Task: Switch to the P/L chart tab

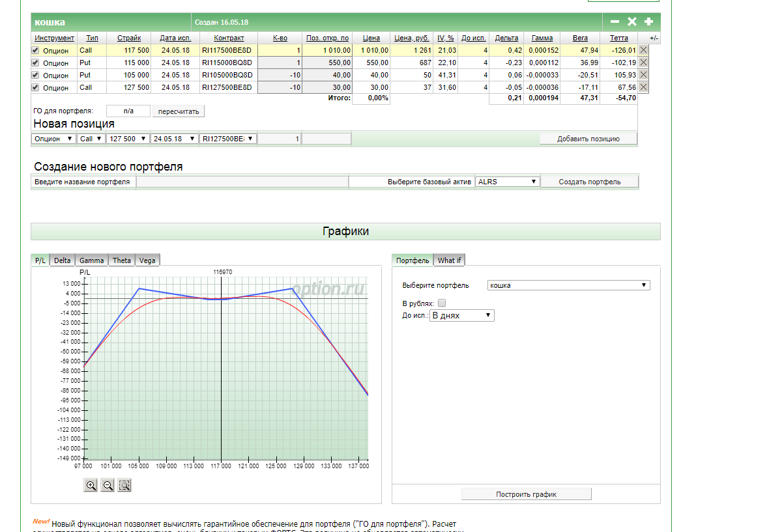Action: pyautogui.click(x=40, y=260)
